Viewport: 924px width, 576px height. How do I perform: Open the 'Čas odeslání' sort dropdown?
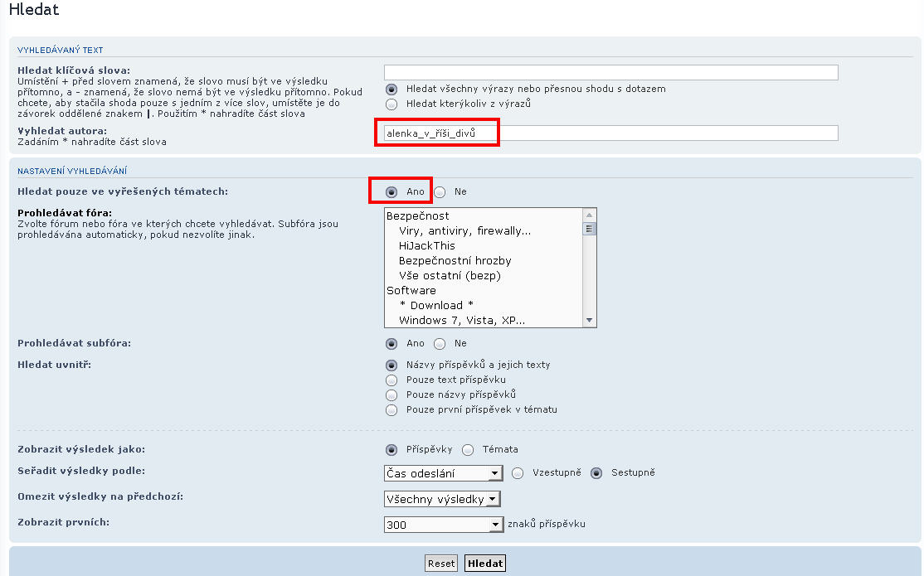[444, 473]
